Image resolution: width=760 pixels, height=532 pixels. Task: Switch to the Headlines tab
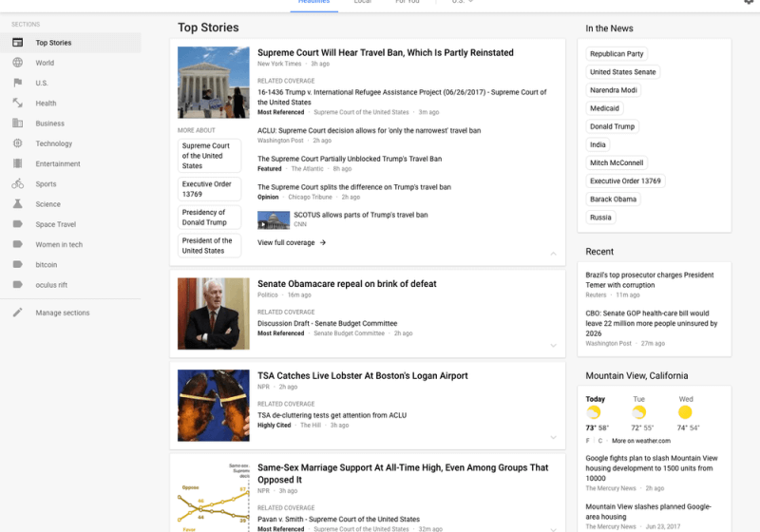[x=314, y=3]
